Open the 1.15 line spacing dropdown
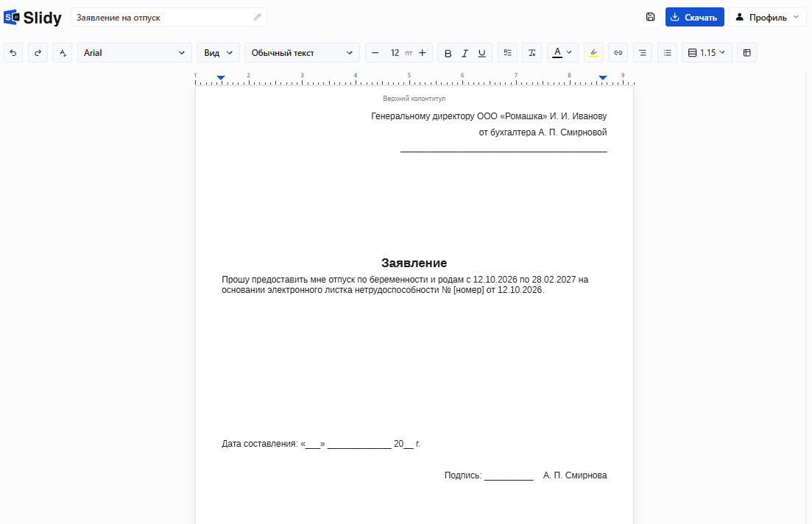Image resolution: width=812 pixels, height=524 pixels. click(707, 53)
